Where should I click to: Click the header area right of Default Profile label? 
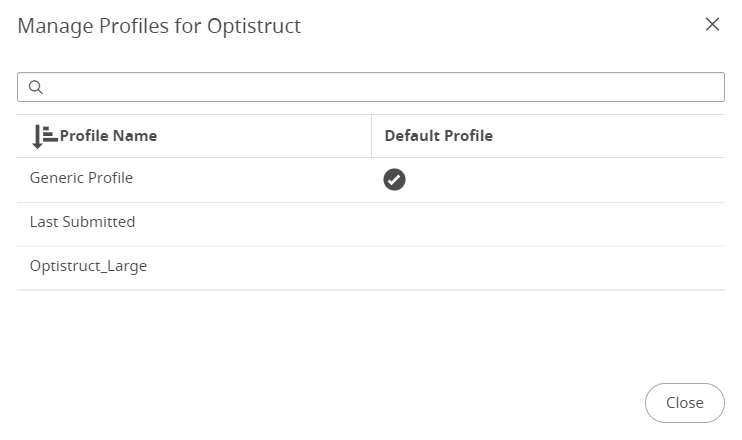pyautogui.click(x=609, y=136)
